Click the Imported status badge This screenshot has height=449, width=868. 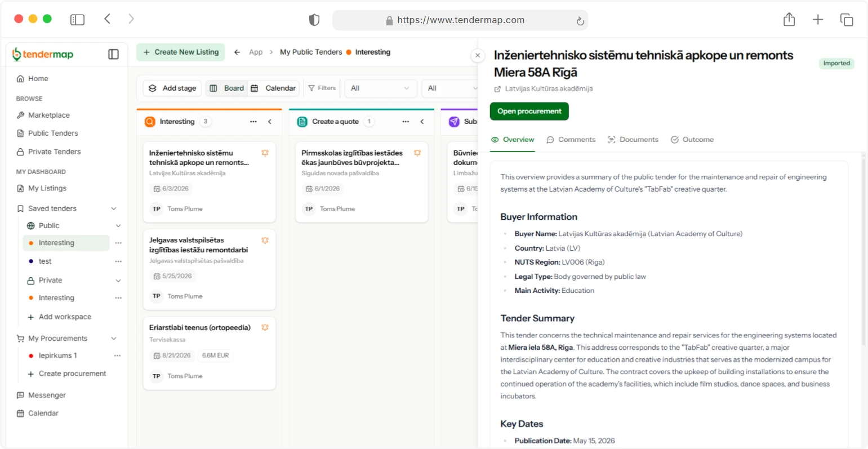836,64
